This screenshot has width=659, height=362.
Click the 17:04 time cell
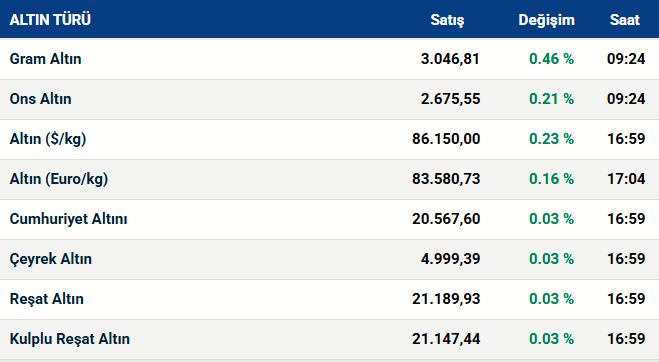626,179
